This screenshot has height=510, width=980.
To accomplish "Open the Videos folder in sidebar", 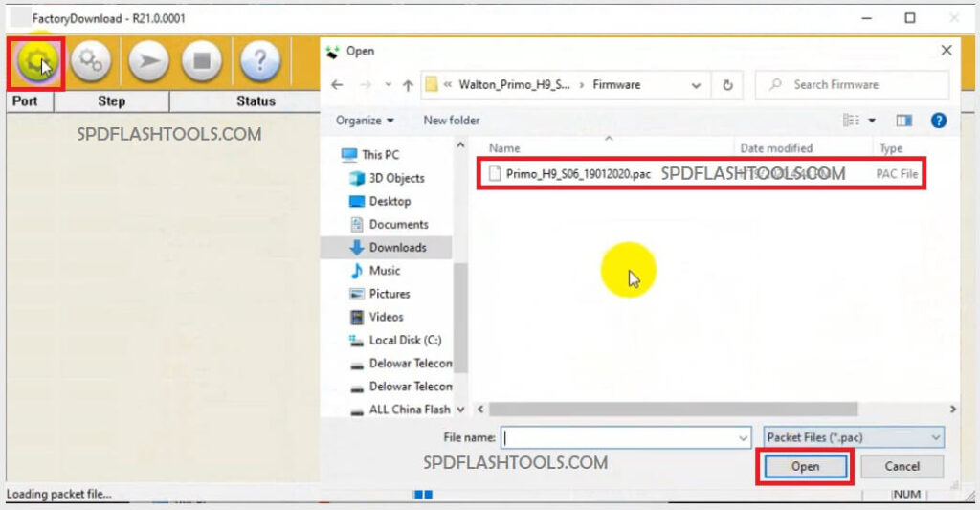I will pos(377,317).
